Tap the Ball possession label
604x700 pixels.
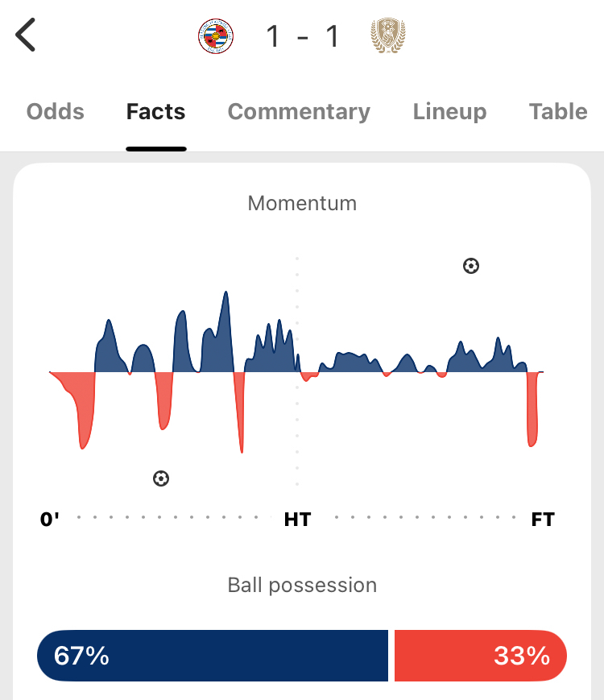point(302,585)
